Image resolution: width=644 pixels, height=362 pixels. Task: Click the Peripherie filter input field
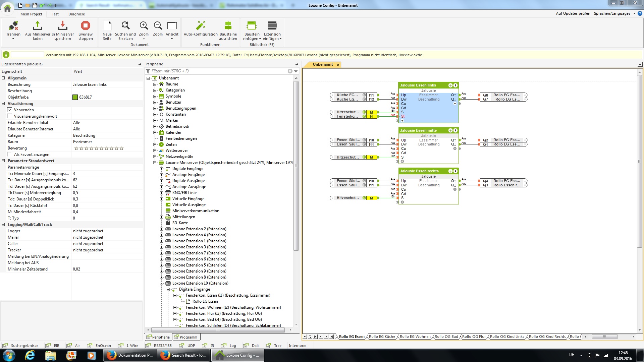pyautogui.click(x=218, y=71)
